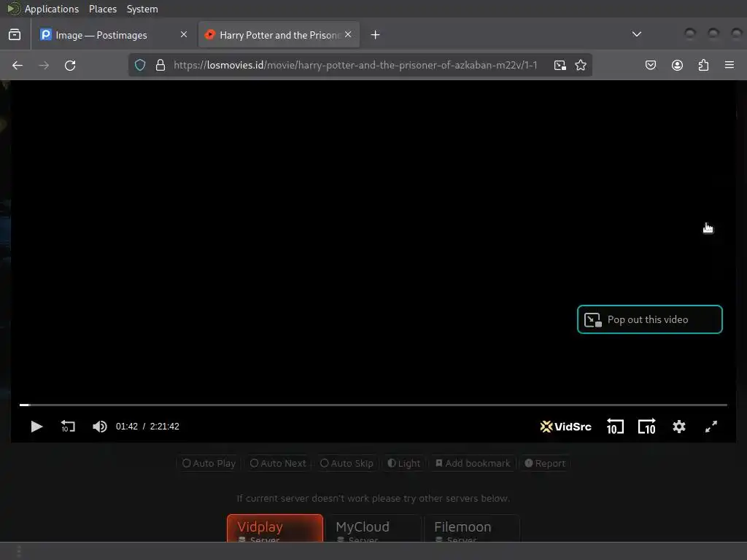The image size is (747, 560).
Task: Click Pop out this video button
Action: click(649, 319)
